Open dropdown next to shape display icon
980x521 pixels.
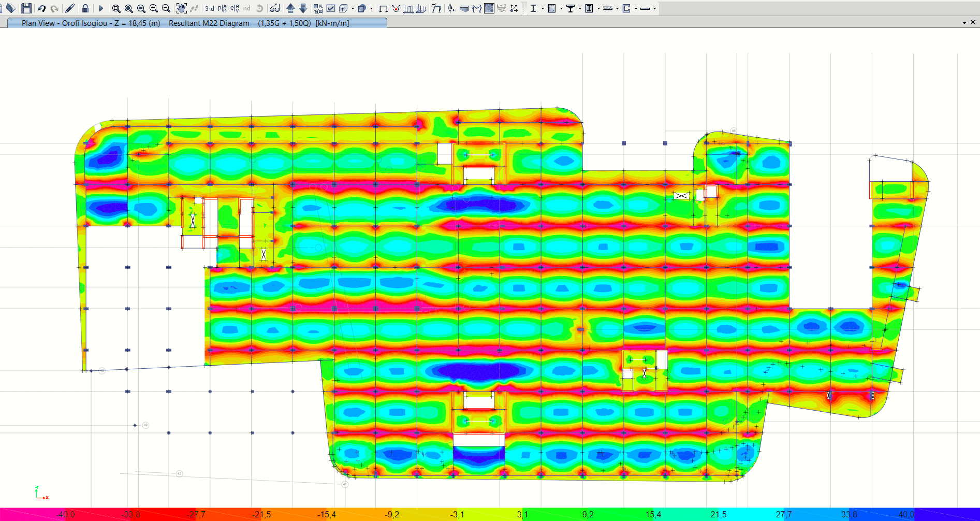click(x=371, y=8)
